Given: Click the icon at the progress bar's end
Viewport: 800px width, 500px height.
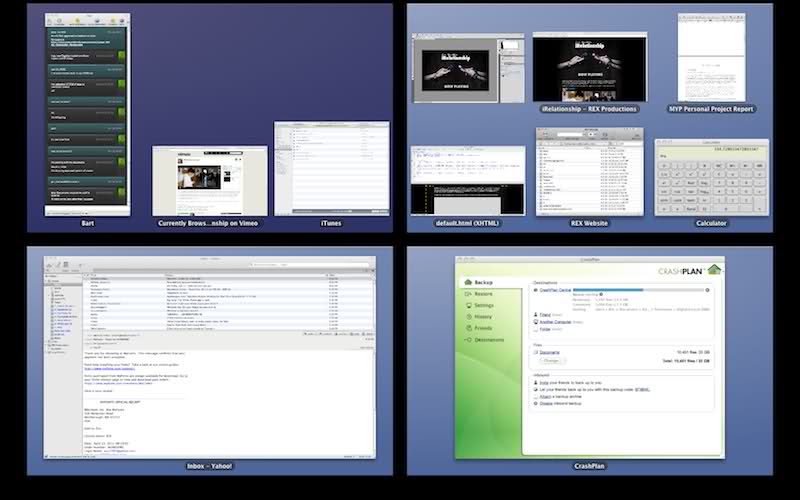Looking at the screenshot, I should pyautogui.click(x=707, y=290).
